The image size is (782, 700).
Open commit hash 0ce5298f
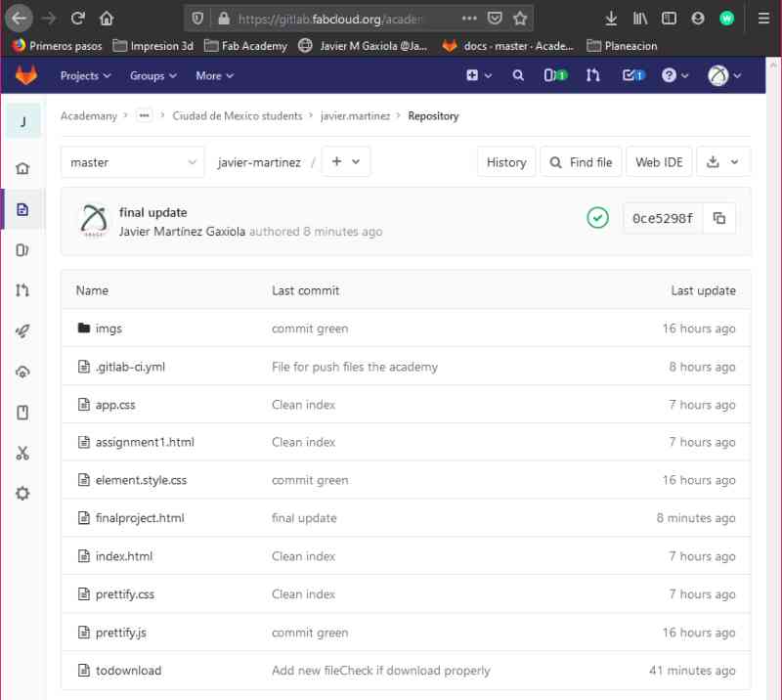[663, 218]
